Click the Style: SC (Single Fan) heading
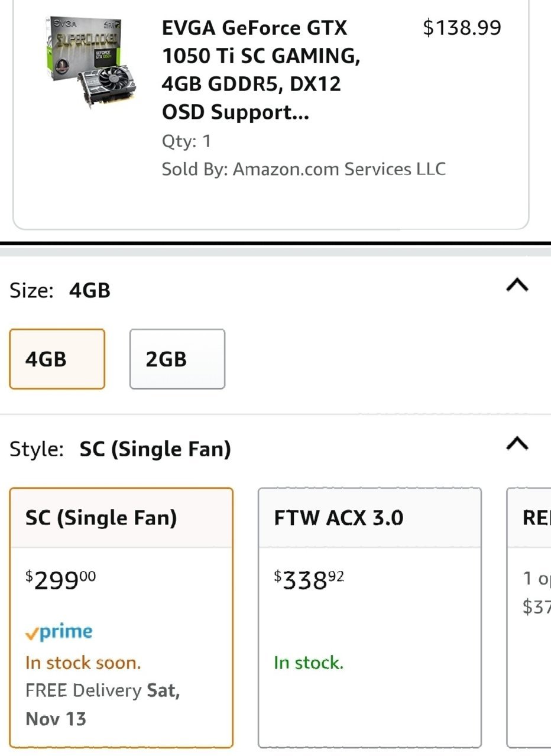 [120, 449]
